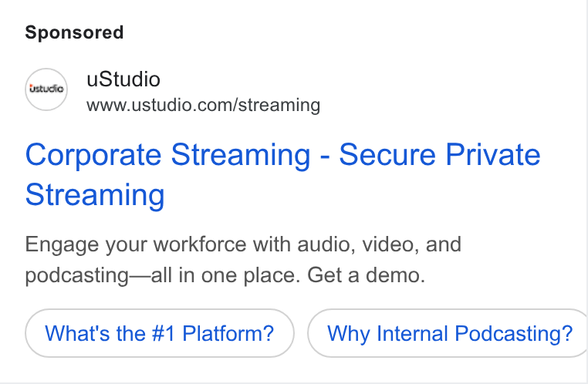Select the "Why Internal Podcasting?" chip
Screen dimensions: 588x384
click(x=448, y=333)
